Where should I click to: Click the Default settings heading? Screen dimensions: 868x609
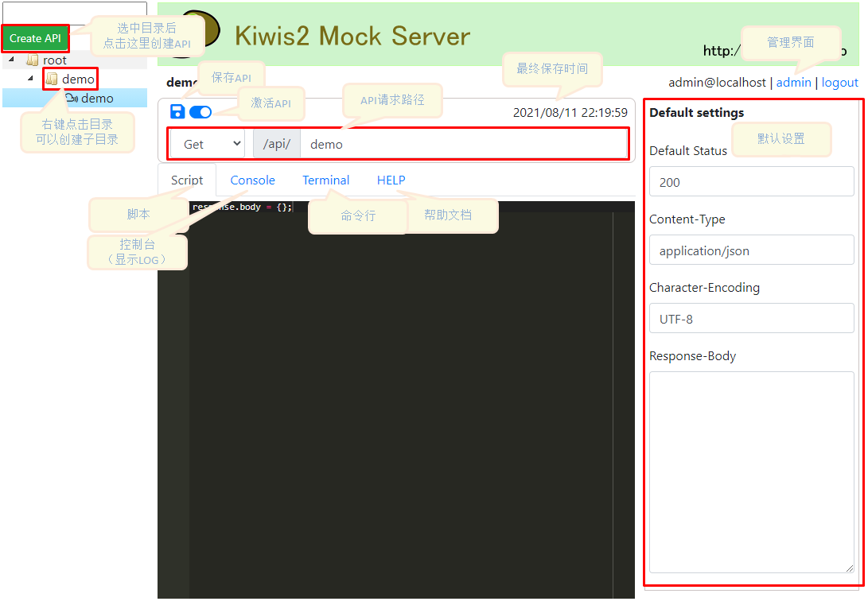coord(696,113)
